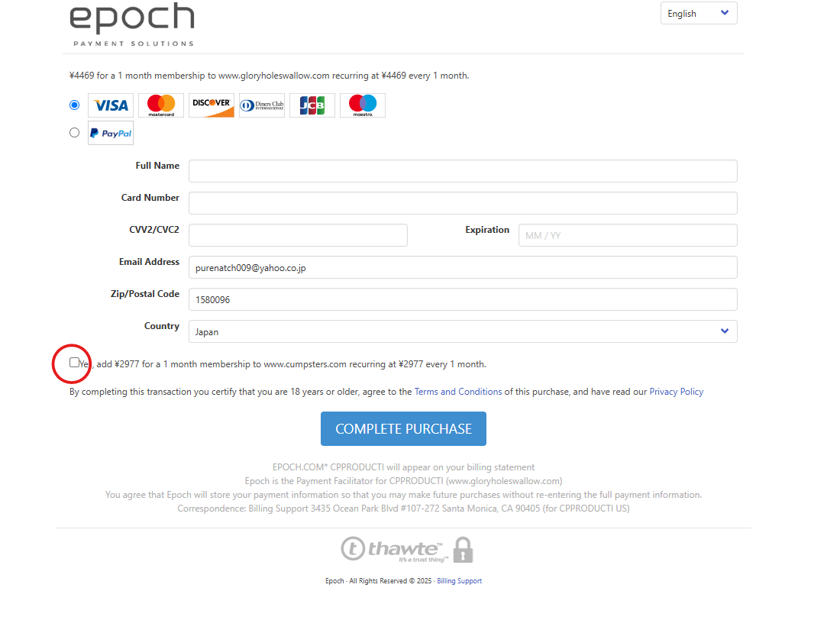Open the English language dropdown
Screen dimensions: 840x620
(698, 13)
